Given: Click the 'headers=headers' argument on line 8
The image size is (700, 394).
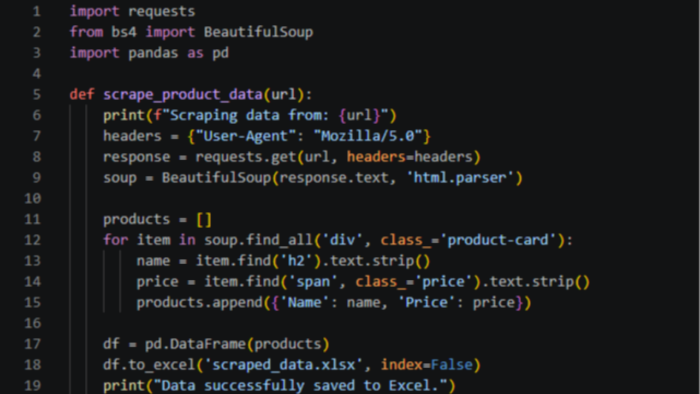Looking at the screenshot, I should pos(409,157).
